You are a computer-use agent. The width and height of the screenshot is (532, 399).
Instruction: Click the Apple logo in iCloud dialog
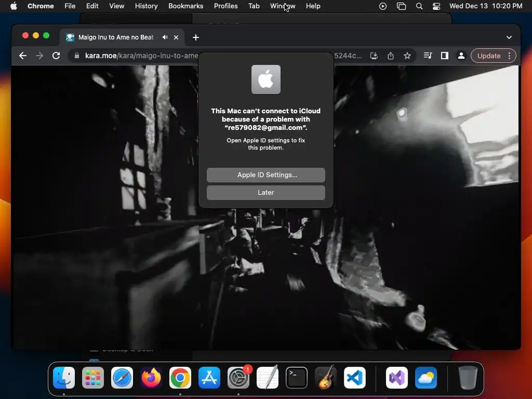coord(265,79)
